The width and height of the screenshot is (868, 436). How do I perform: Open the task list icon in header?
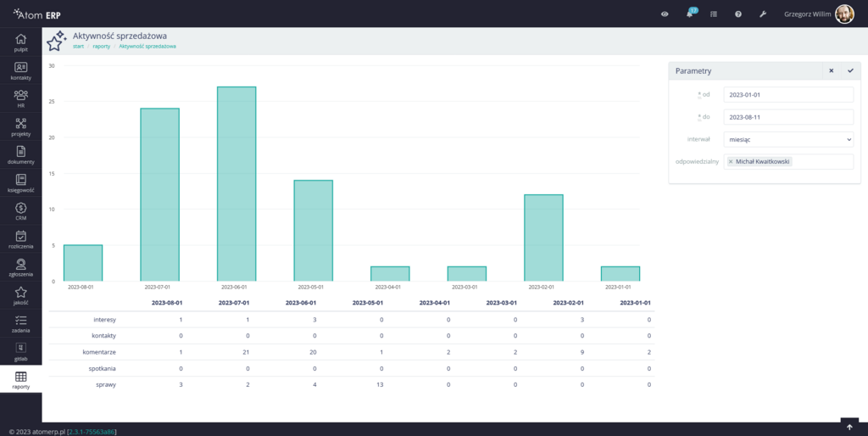(714, 14)
